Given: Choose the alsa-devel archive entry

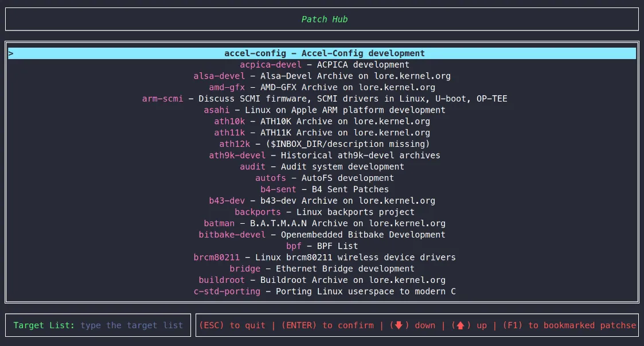Looking at the screenshot, I should tap(322, 76).
